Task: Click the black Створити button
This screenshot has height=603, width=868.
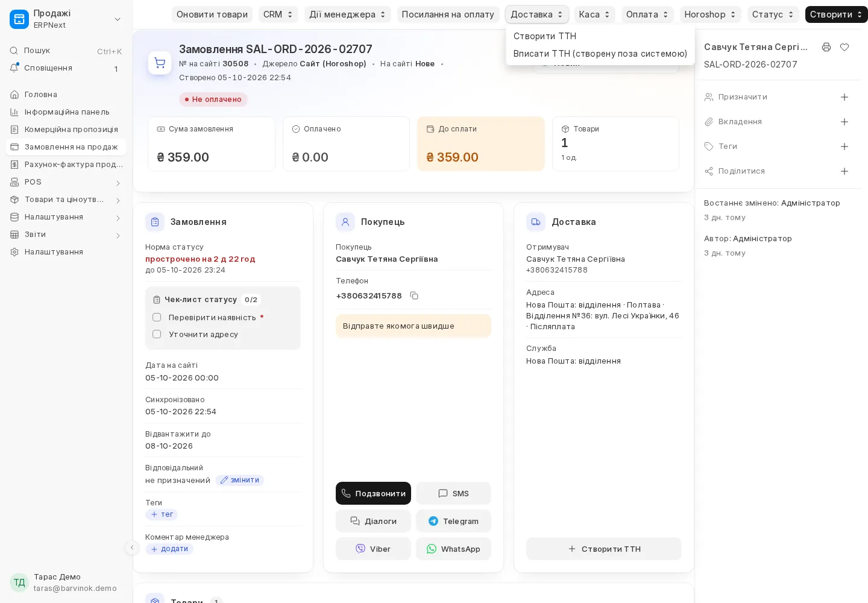Action: pos(836,14)
